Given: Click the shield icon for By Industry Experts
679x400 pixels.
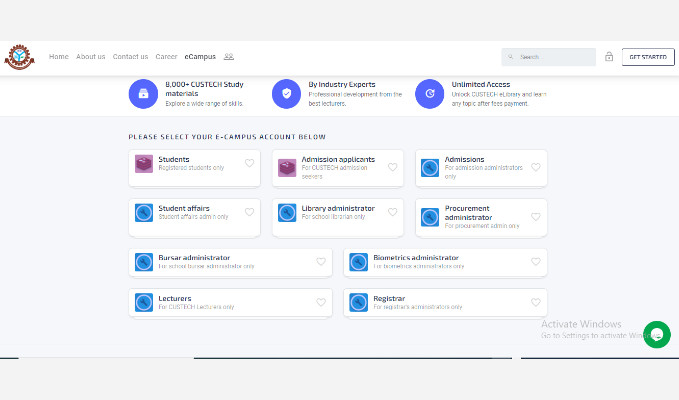Looking at the screenshot, I should click(x=286, y=93).
